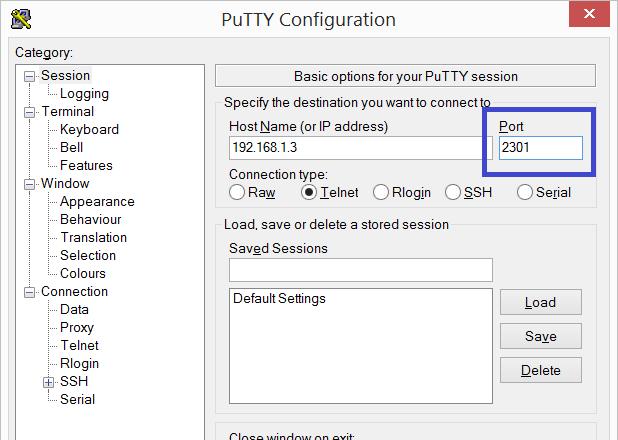Select the Raw connection type

click(x=237, y=192)
